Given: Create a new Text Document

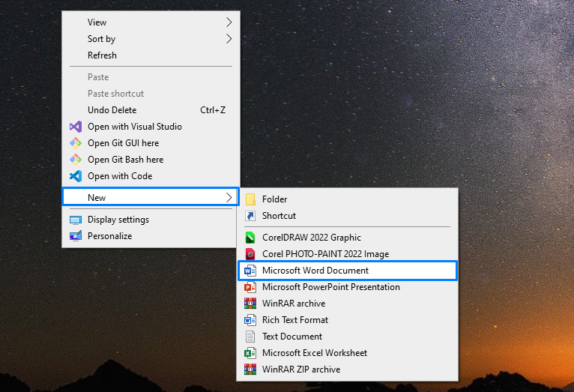Looking at the screenshot, I should 291,337.
